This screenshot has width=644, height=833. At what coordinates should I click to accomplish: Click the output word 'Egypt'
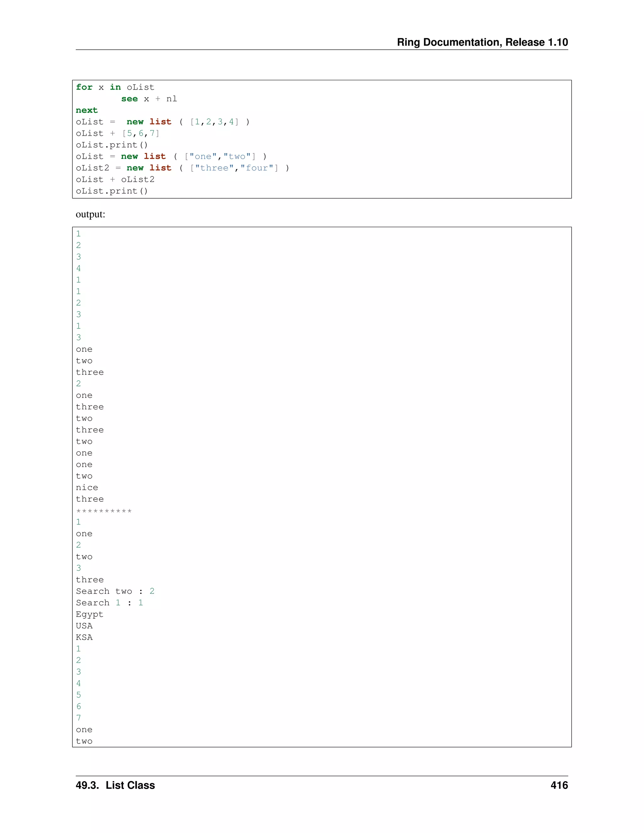tap(90, 615)
